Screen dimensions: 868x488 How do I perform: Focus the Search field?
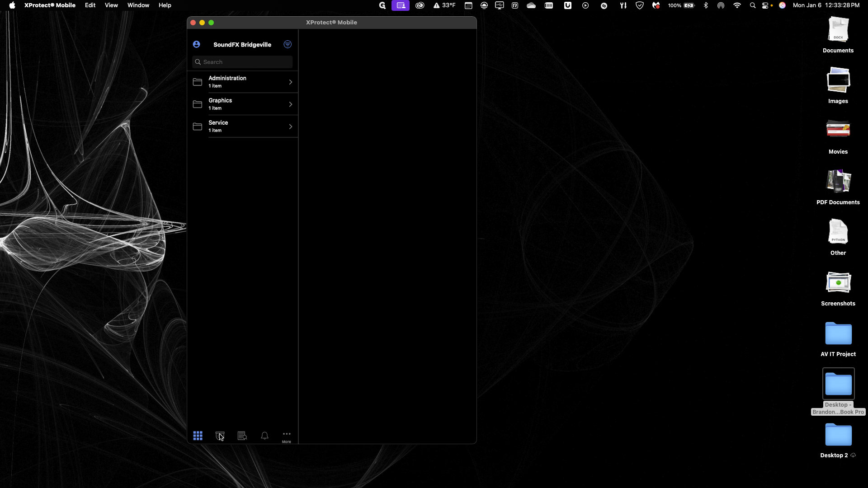(242, 62)
